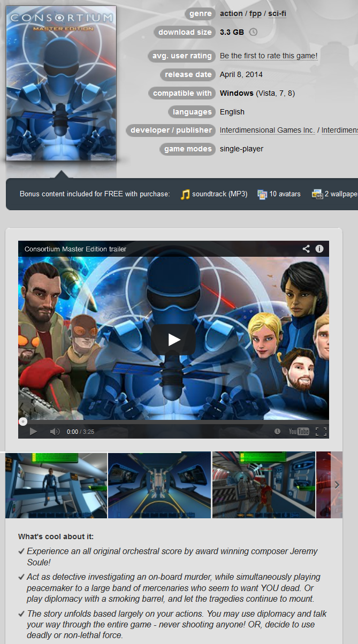This screenshot has height=644, width=358.
Task: Open the partially visible fourth screenshot
Action: click(324, 485)
